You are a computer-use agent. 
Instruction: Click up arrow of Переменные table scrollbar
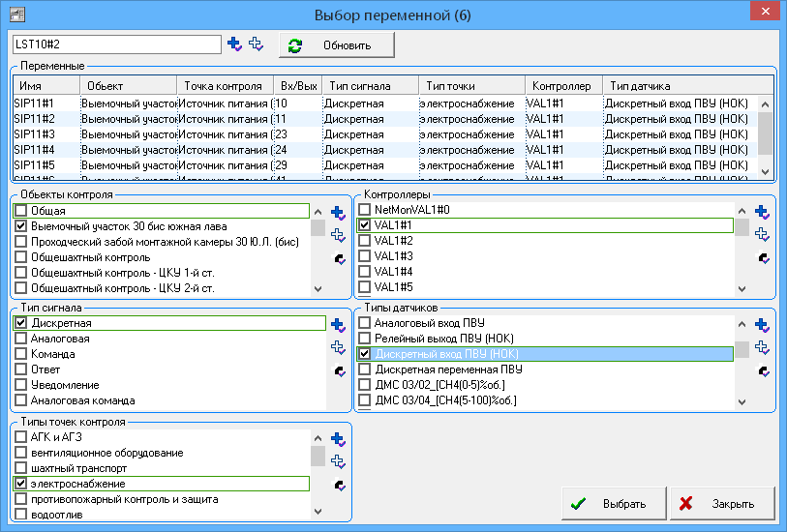pos(765,104)
